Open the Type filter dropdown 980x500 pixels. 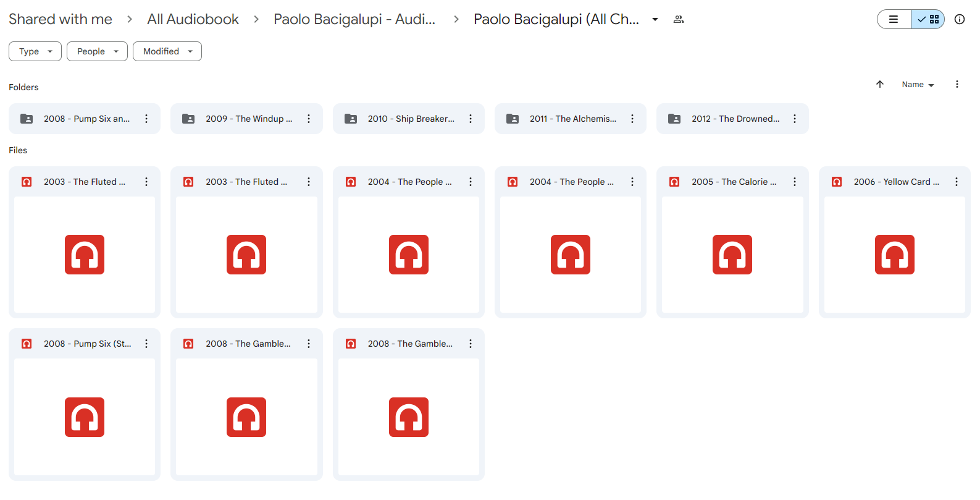coord(35,51)
